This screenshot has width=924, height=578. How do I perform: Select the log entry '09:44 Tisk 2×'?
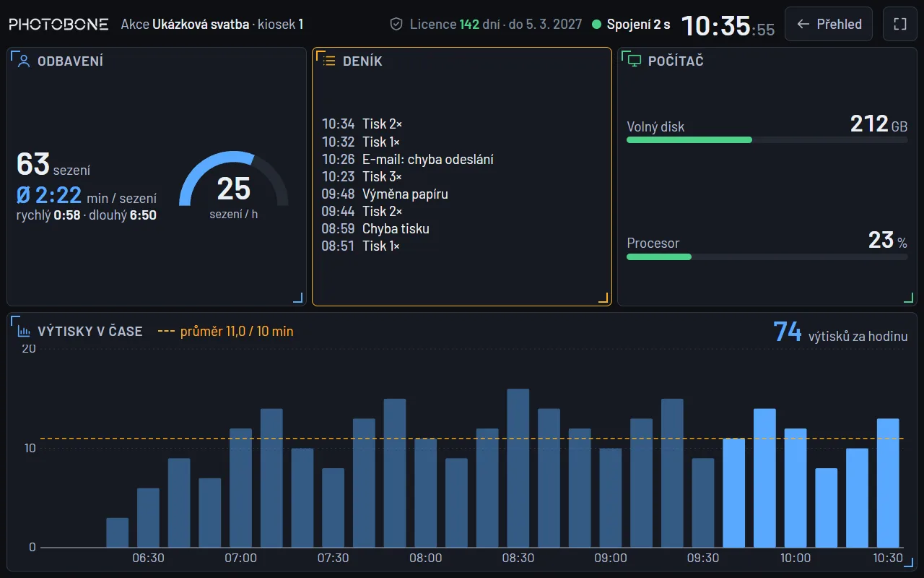[462, 211]
